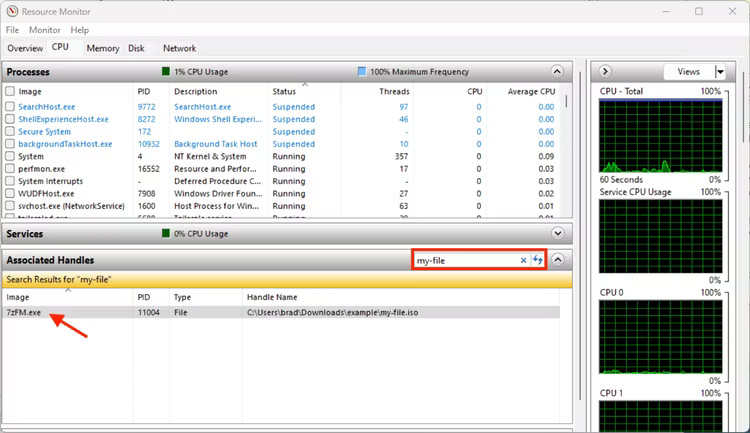This screenshot has width=750, height=433.
Task: Tick the SearchHost.exe process checkbox
Action: pos(10,107)
